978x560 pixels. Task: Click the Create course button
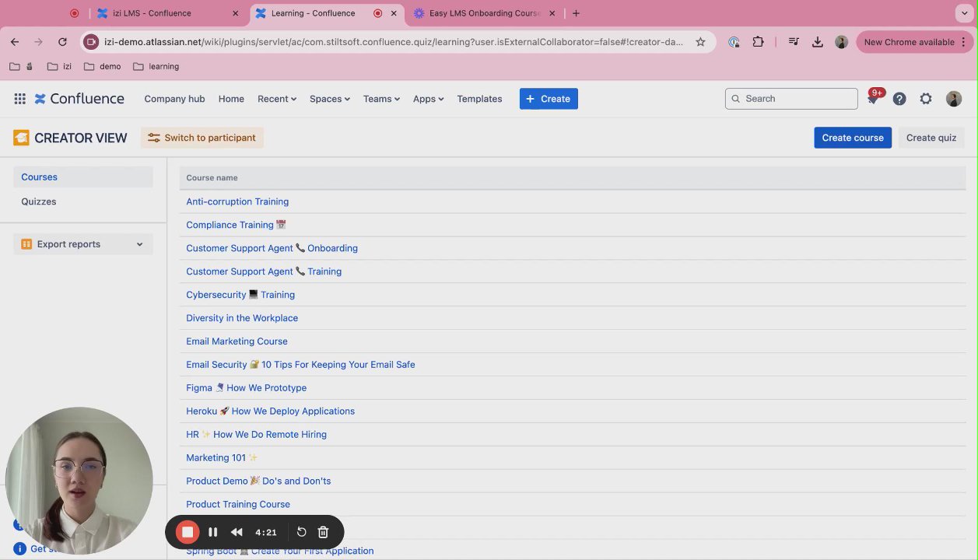tap(853, 138)
